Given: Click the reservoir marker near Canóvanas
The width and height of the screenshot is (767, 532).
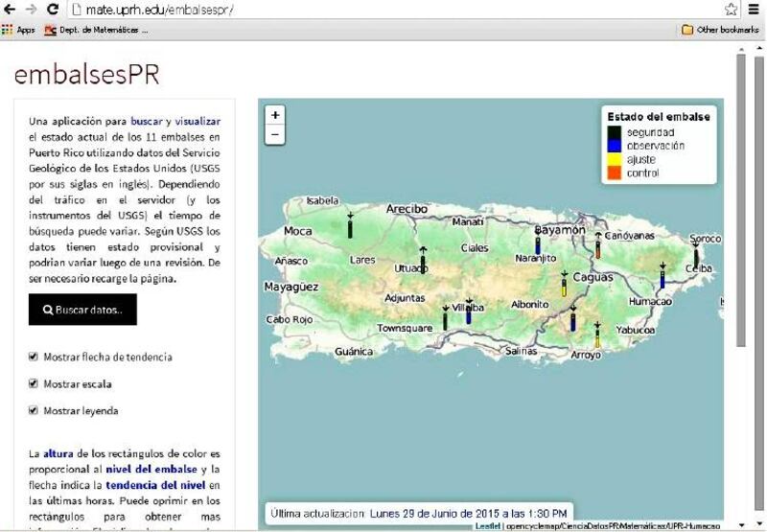Looking at the screenshot, I should [x=598, y=248].
